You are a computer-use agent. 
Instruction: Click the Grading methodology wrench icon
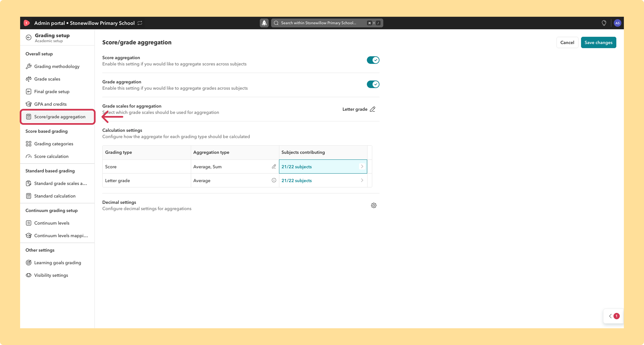click(29, 66)
